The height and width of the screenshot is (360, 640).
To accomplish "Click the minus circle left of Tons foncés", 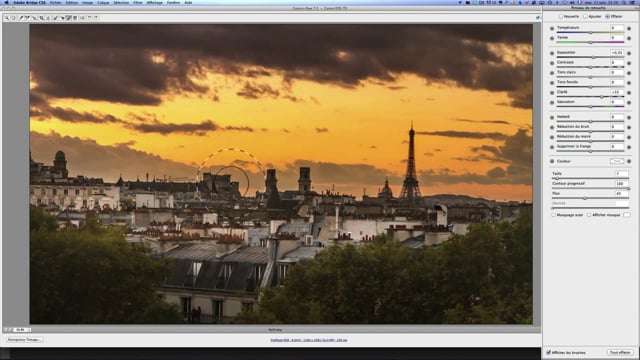I will pyautogui.click(x=552, y=83).
